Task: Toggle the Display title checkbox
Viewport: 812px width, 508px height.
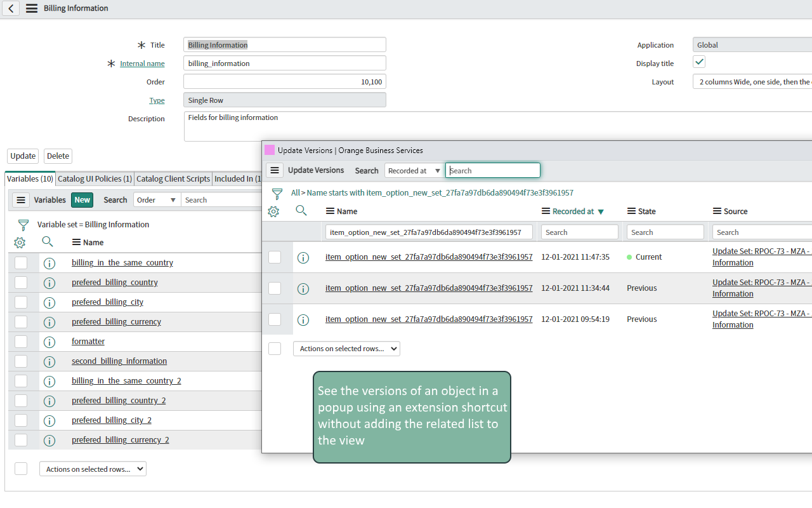Action: 698,62
